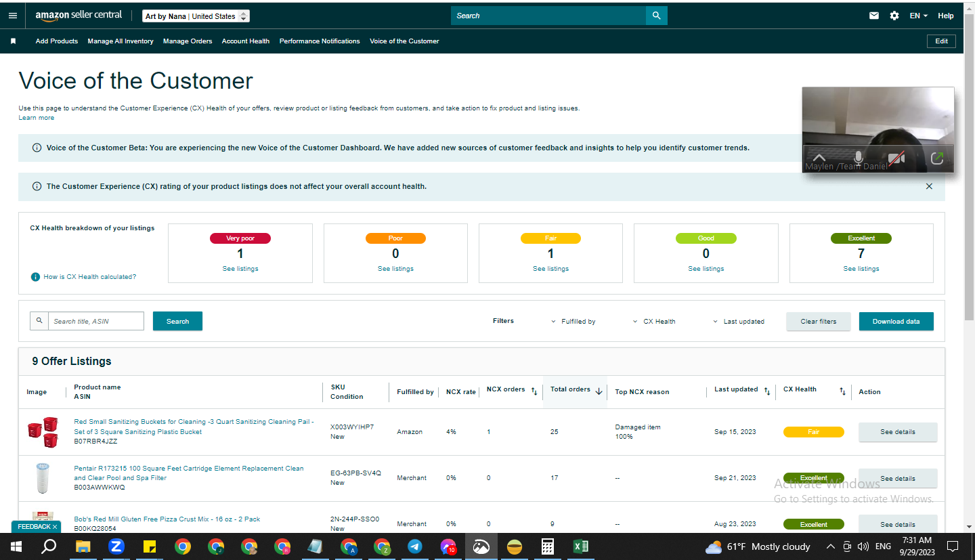The width and height of the screenshot is (975, 560).
Task: Close the FEEDBACK tab
Action: coord(55,526)
